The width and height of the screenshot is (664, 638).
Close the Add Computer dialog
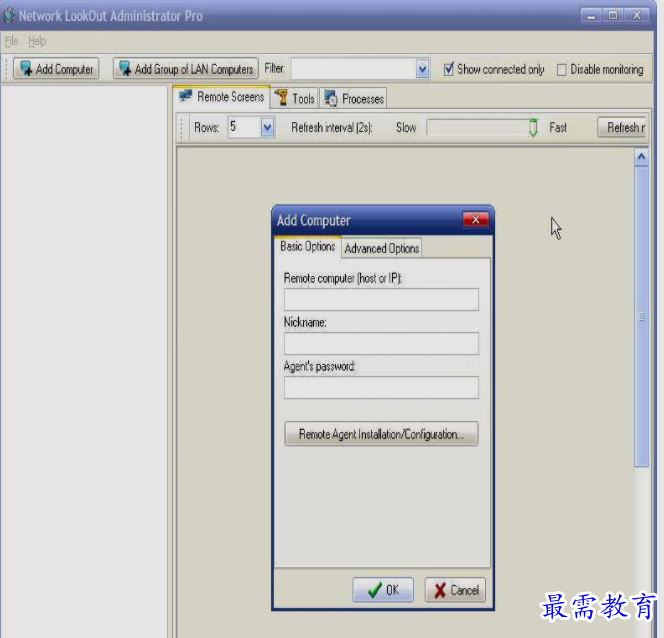[x=476, y=219]
